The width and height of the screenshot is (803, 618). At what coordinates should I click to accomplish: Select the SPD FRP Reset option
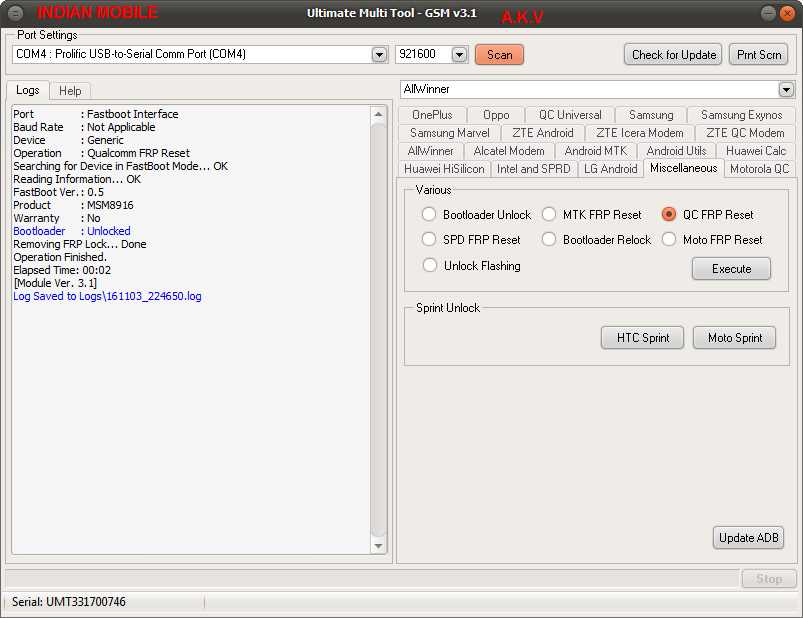click(x=429, y=239)
